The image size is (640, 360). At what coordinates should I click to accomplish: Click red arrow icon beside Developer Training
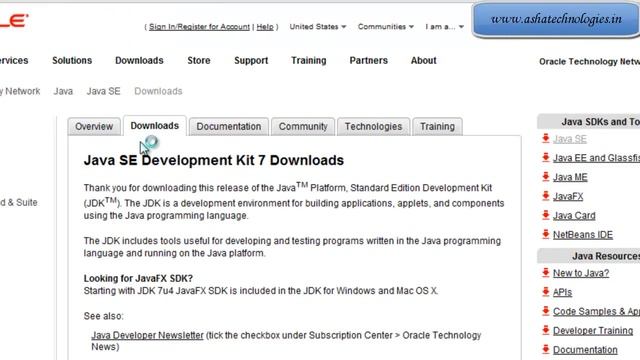pyautogui.click(x=545, y=330)
